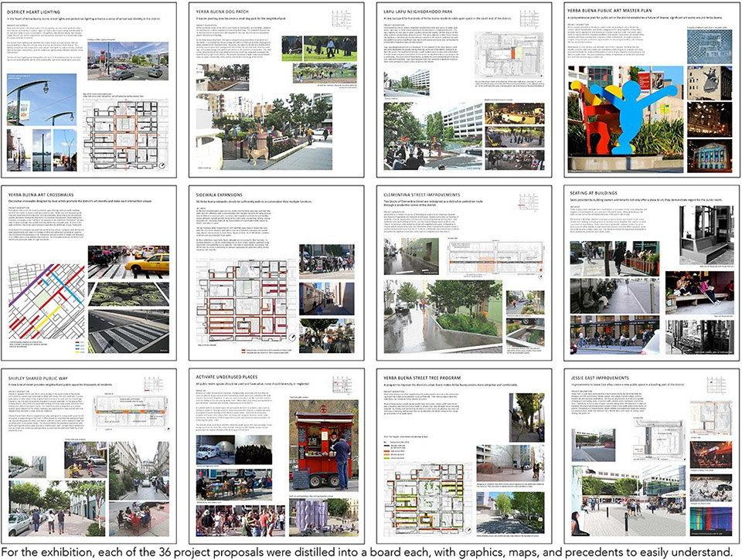Image resolution: width=742 pixels, height=560 pixels.
Task: Select the blue figure sculpture photo
Action: tap(625, 119)
